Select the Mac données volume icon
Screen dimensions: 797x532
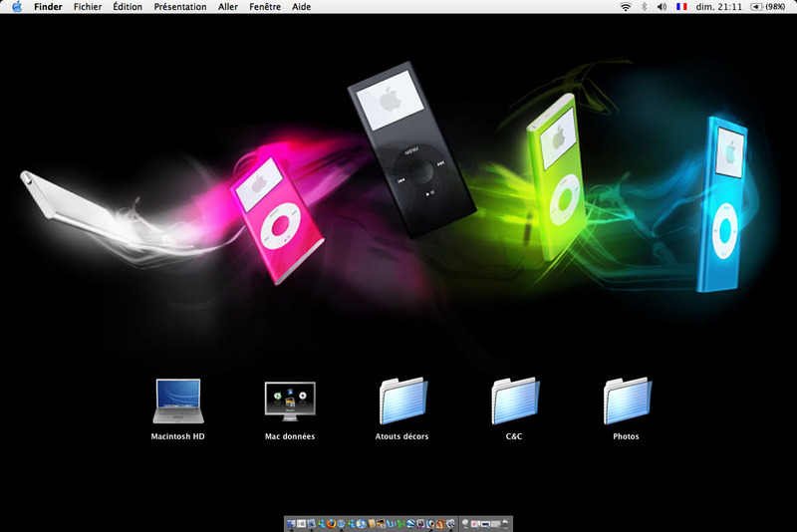(x=290, y=401)
